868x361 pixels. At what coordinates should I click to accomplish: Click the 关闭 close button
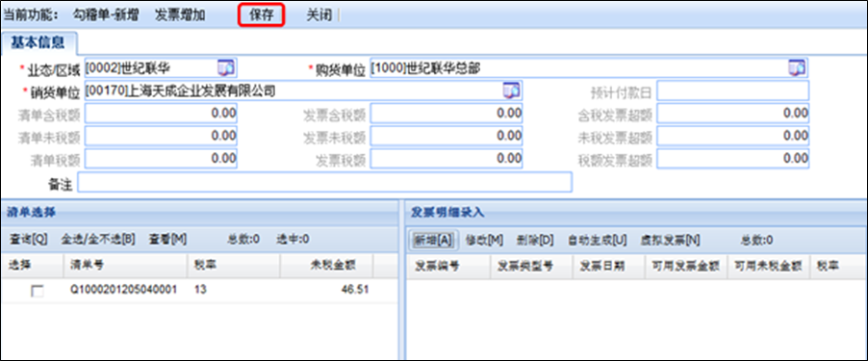(319, 15)
